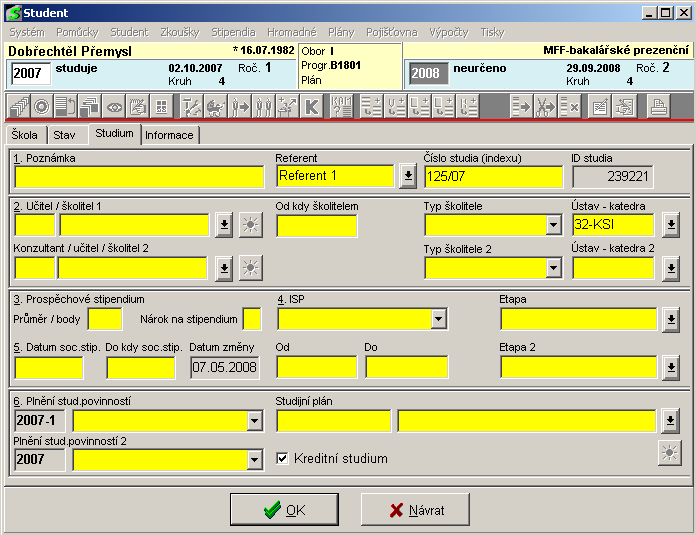Expand the Plnění stud.povinností 2007-1 dropdown
Image resolution: width=696 pixels, height=535 pixels.
(254, 421)
